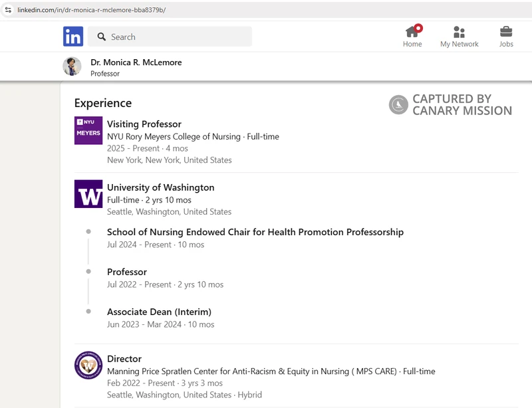Open the Visiting Professor position title

point(144,124)
